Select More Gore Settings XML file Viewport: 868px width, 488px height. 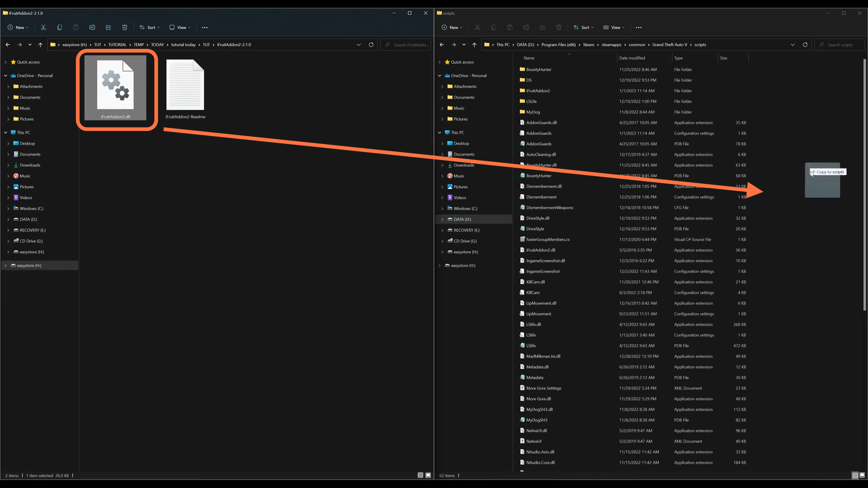pyautogui.click(x=543, y=388)
